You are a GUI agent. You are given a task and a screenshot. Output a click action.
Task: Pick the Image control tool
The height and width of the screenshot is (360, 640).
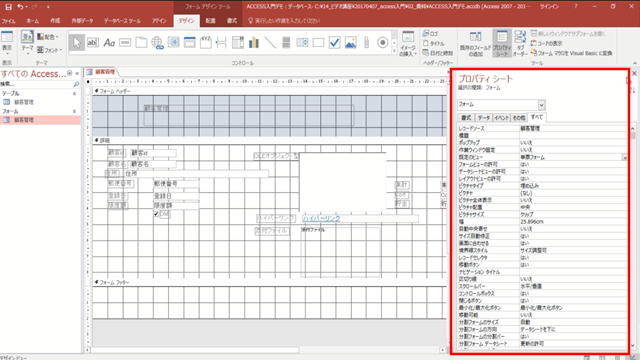pyautogui.click(x=351, y=42)
